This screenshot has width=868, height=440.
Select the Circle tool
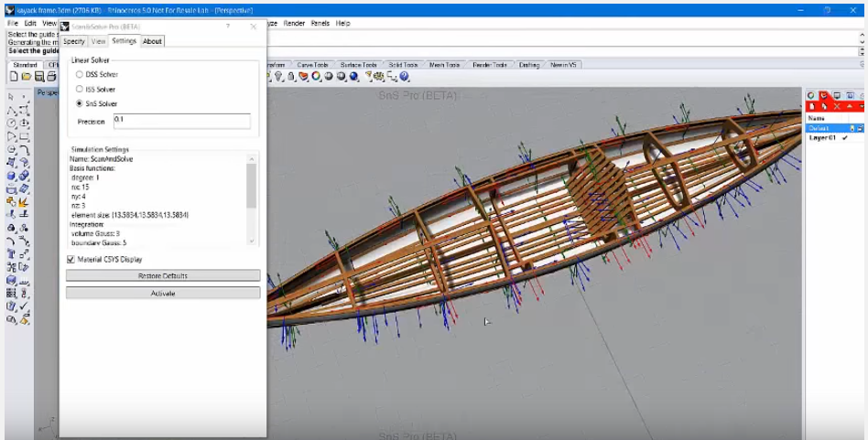[11, 123]
